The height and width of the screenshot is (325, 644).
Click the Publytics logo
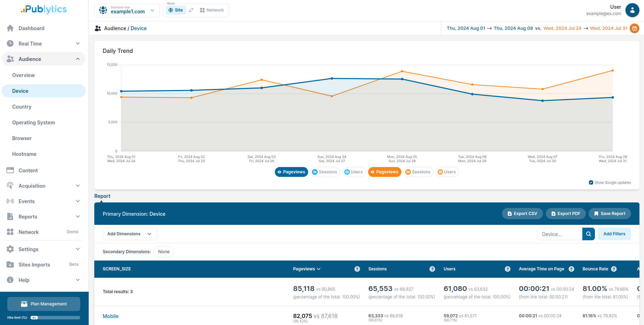click(x=44, y=9)
